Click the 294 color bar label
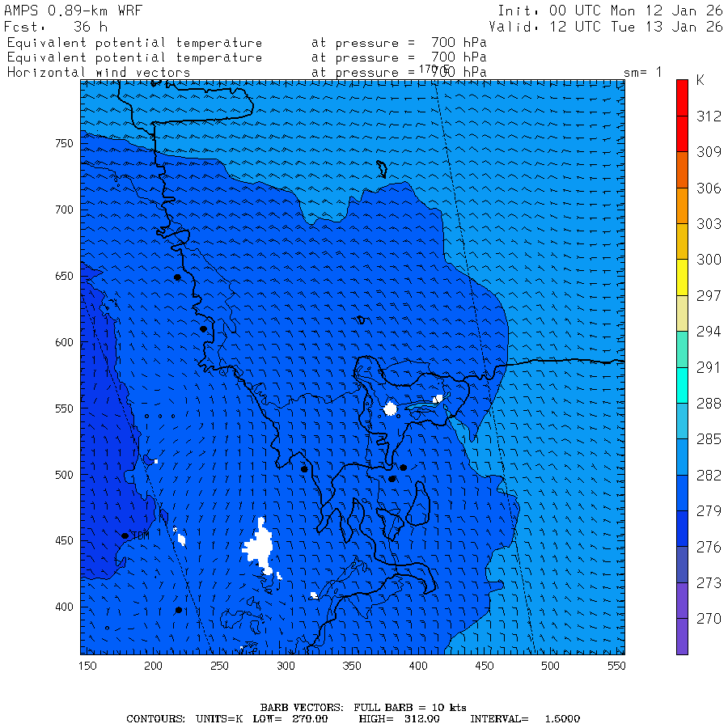728x728 pixels. pyautogui.click(x=709, y=332)
